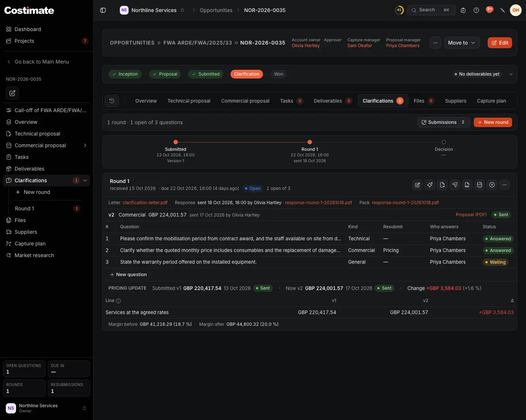
Task: Click the export file icon in Round 1 toolbar
Action: (442, 185)
